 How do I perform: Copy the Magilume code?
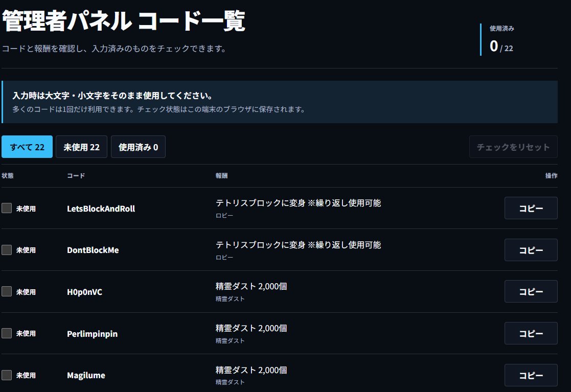[x=531, y=375]
